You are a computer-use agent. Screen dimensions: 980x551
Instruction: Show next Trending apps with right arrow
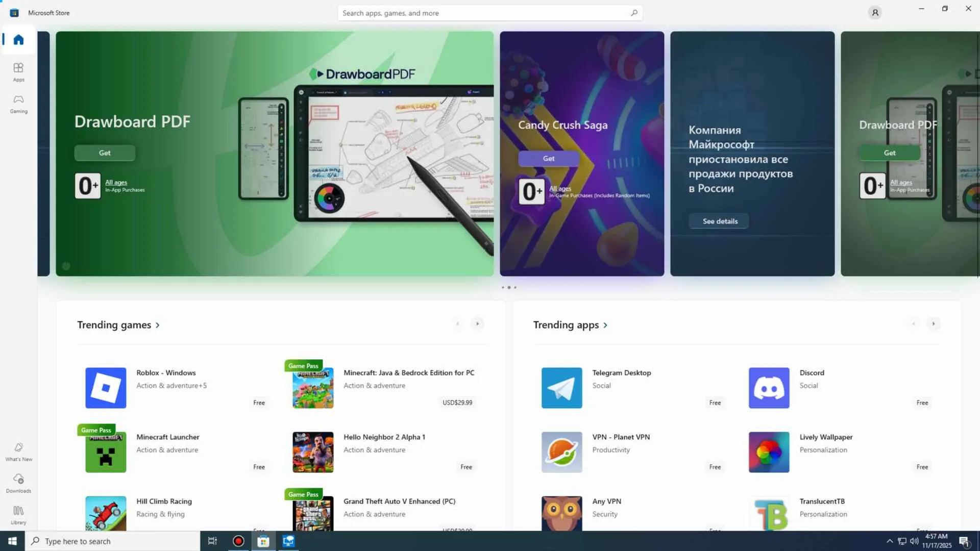(x=934, y=324)
